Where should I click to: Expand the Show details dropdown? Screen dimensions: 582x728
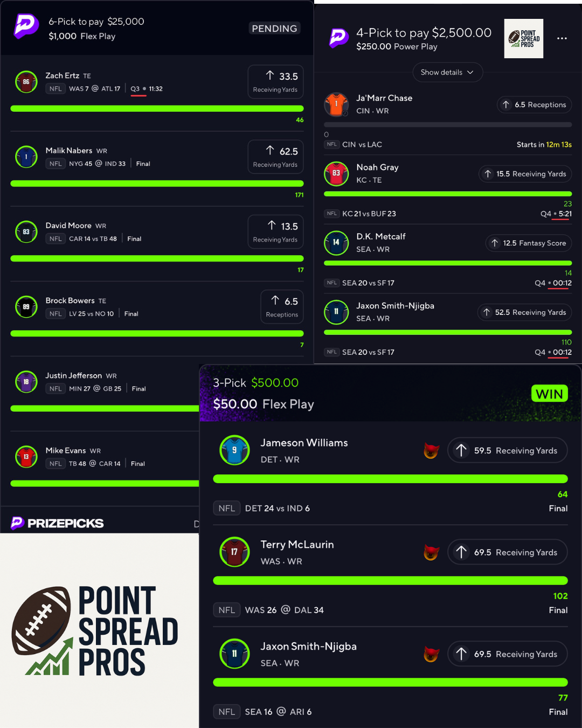tap(447, 72)
